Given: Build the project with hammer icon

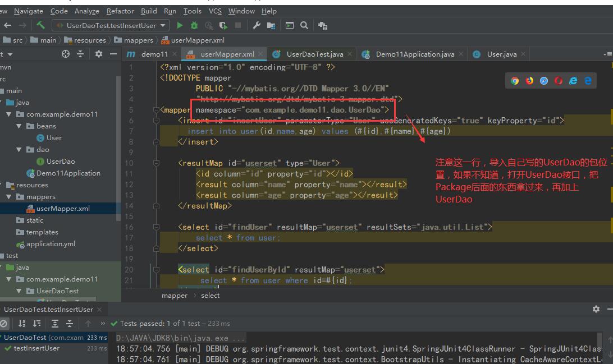Looking at the screenshot, I should [x=40, y=25].
